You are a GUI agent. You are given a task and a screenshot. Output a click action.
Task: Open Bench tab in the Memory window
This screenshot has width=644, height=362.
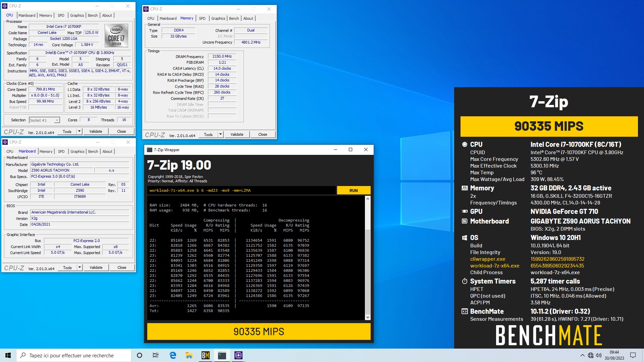[x=234, y=18]
